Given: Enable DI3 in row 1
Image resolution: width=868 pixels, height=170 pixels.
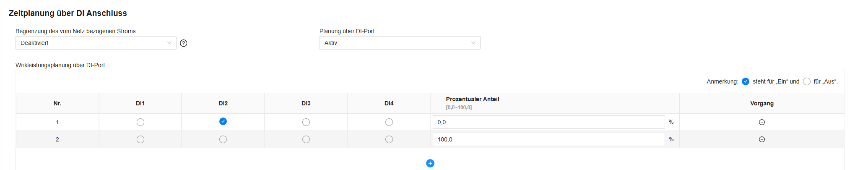Looking at the screenshot, I should coord(306,122).
